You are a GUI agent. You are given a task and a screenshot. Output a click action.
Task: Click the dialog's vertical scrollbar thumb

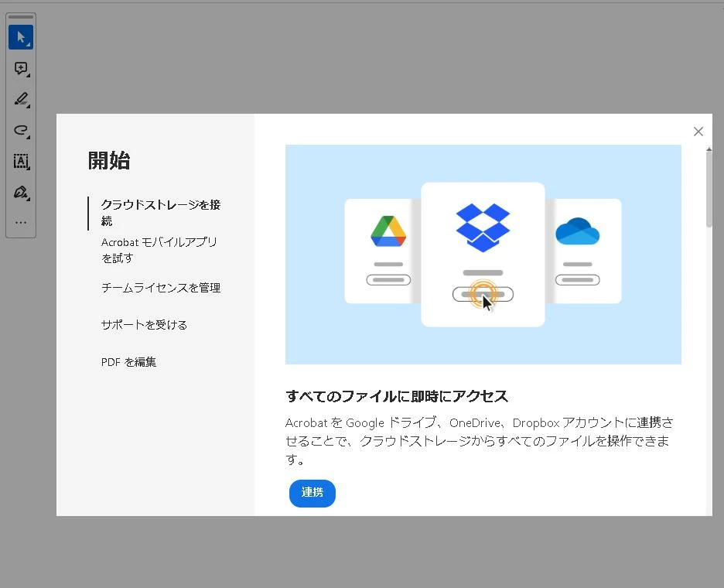pos(709,190)
